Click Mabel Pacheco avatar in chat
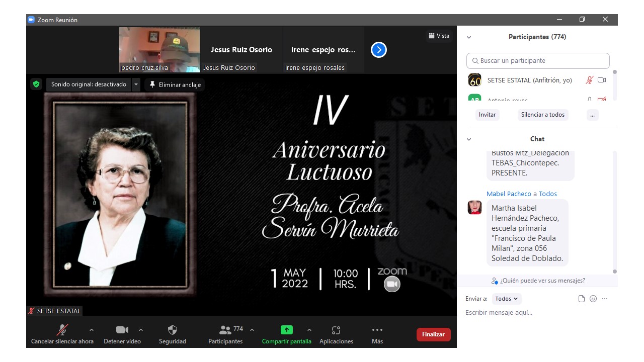The image size is (644, 362). [x=474, y=207]
